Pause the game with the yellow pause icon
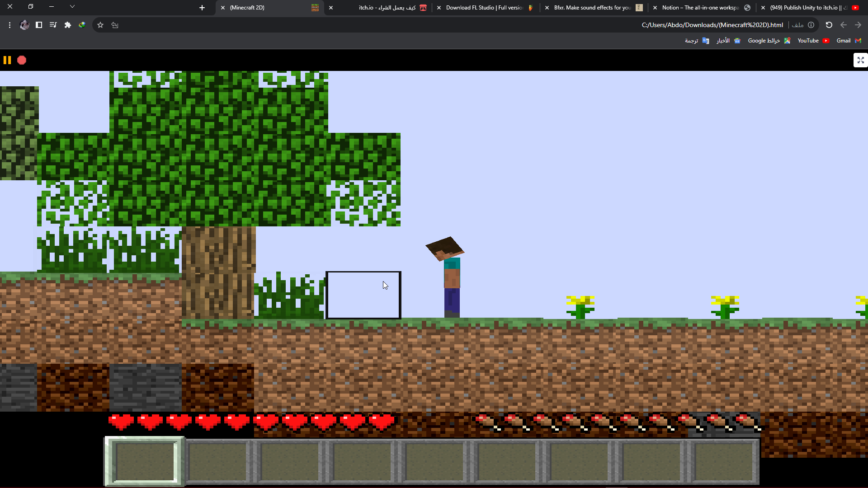868x488 pixels. pos(7,60)
